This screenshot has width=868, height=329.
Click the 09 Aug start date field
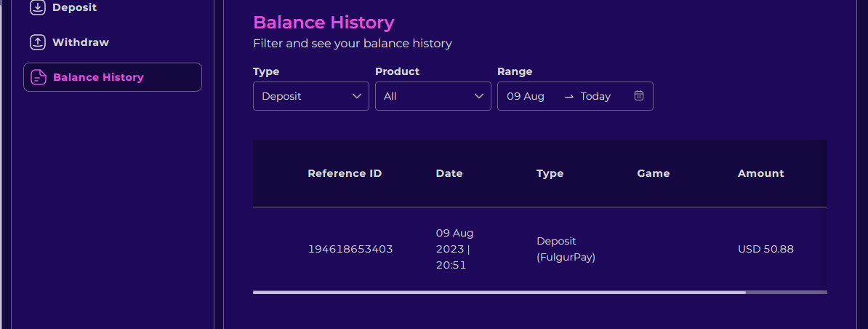coord(526,96)
